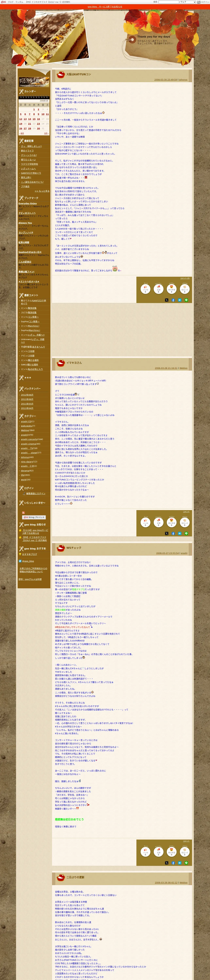
Task: Open post title WSチェック
Action: coord(74,548)
